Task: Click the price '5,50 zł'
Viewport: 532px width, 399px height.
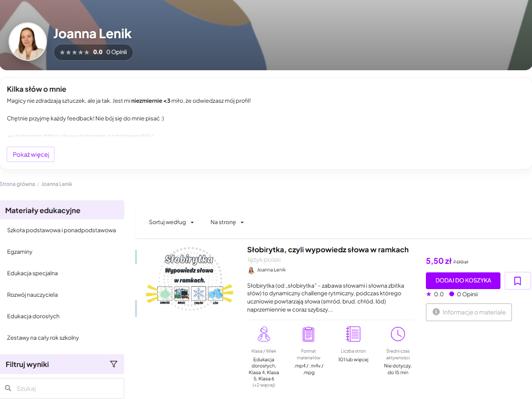Action: [x=439, y=261]
